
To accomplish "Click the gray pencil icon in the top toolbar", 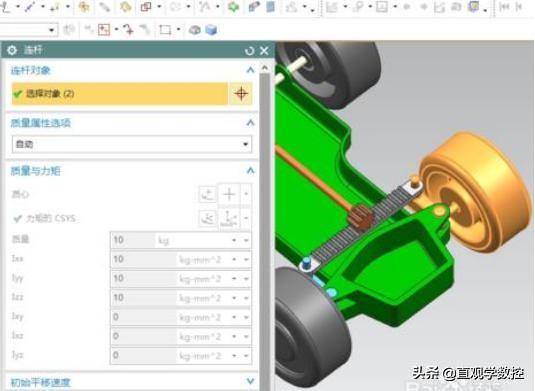I will tap(105, 7).
